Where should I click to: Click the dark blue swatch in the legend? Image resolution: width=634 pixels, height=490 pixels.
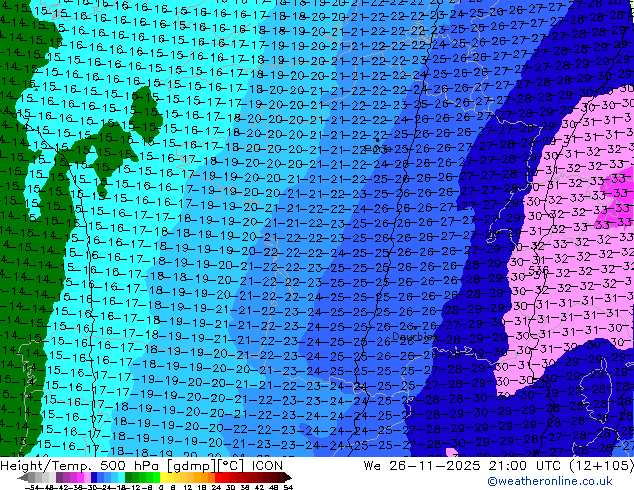94,477
